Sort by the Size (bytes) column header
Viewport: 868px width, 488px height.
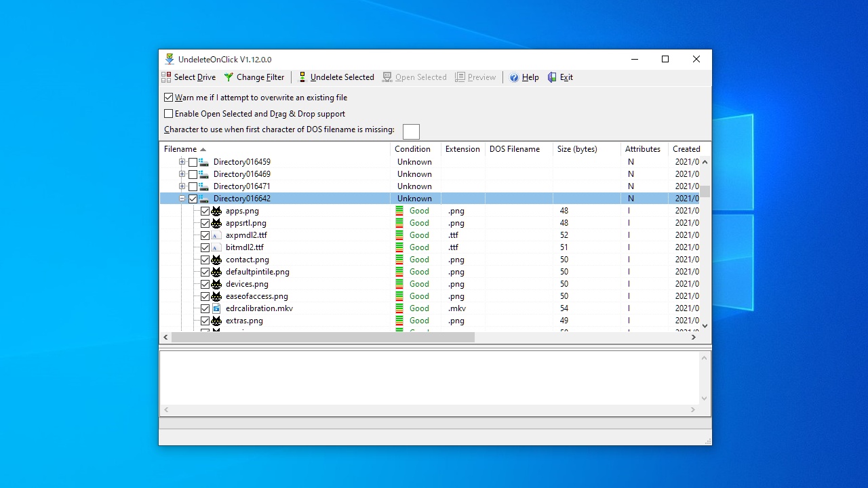pyautogui.click(x=587, y=149)
